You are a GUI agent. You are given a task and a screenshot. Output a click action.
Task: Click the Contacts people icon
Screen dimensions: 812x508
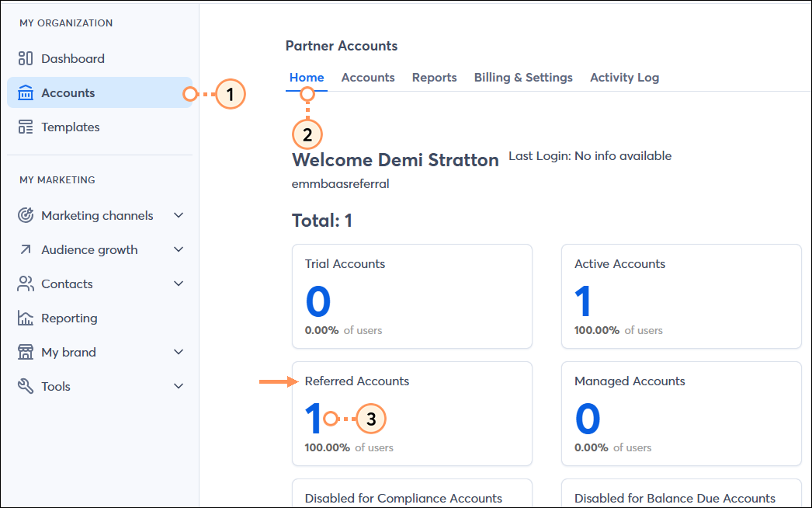pyautogui.click(x=26, y=284)
